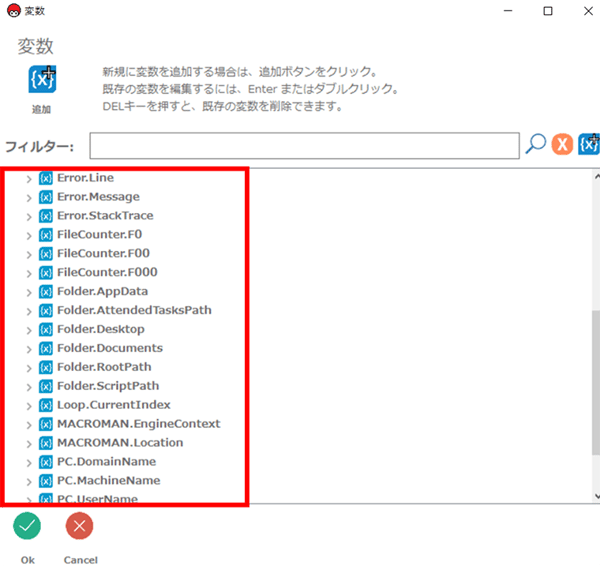
Task: Select the PC.MachineName variable row
Action: coord(109,481)
